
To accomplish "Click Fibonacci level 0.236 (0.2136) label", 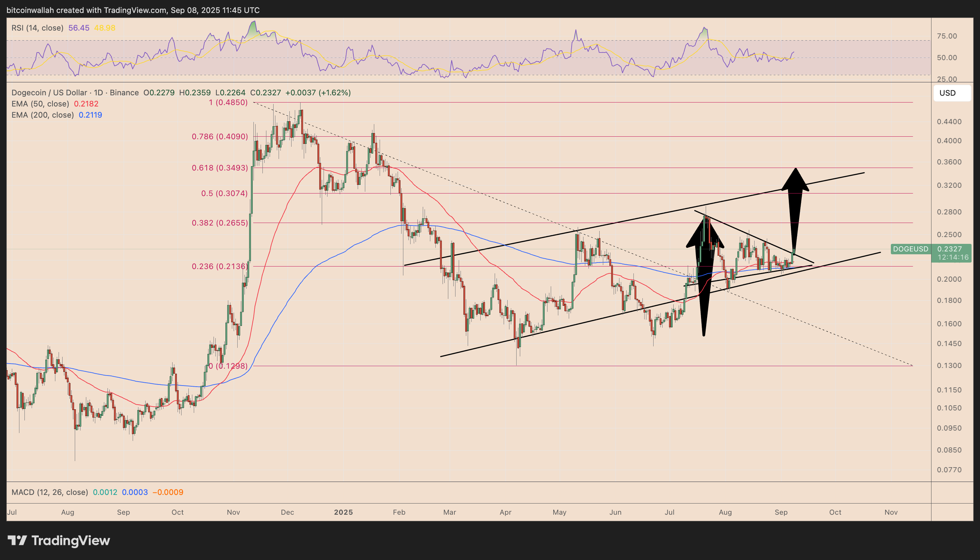I will click(x=220, y=266).
